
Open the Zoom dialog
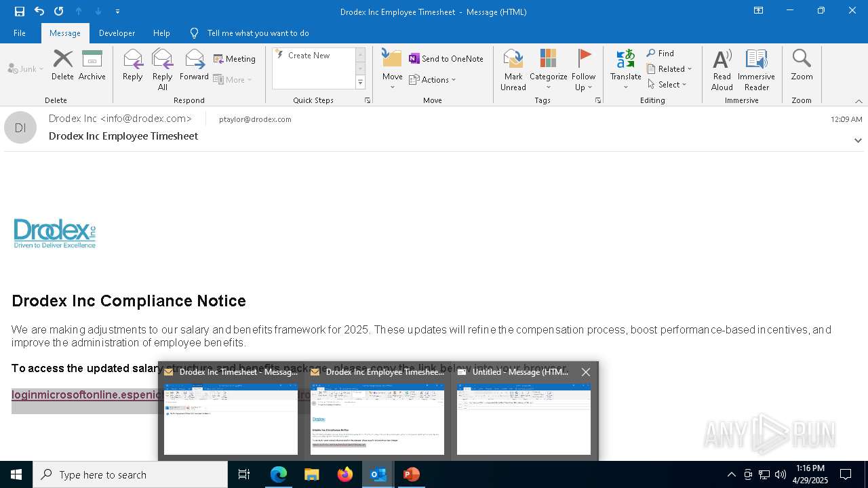pos(802,65)
